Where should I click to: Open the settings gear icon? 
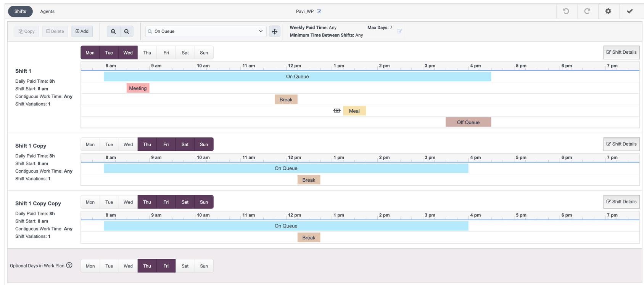point(608,11)
